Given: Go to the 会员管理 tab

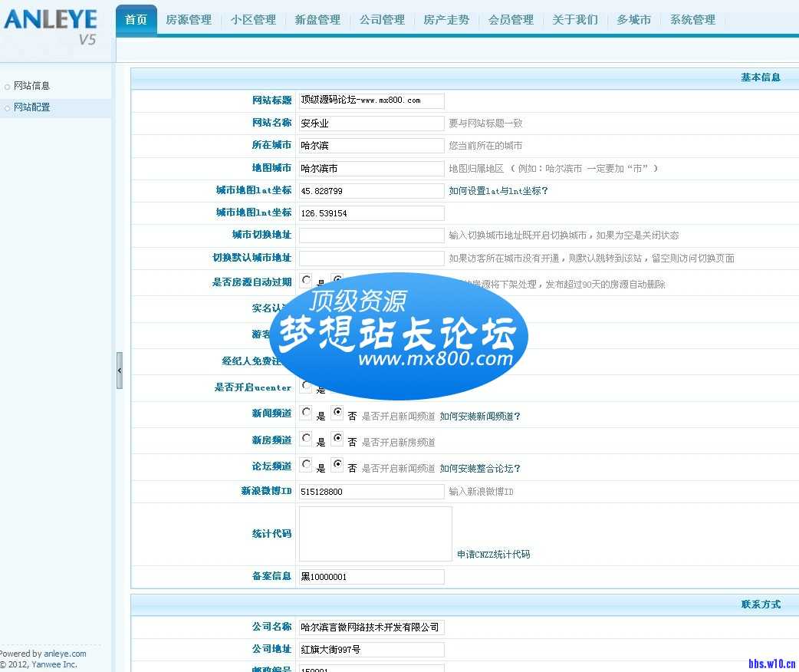Looking at the screenshot, I should pos(511,20).
